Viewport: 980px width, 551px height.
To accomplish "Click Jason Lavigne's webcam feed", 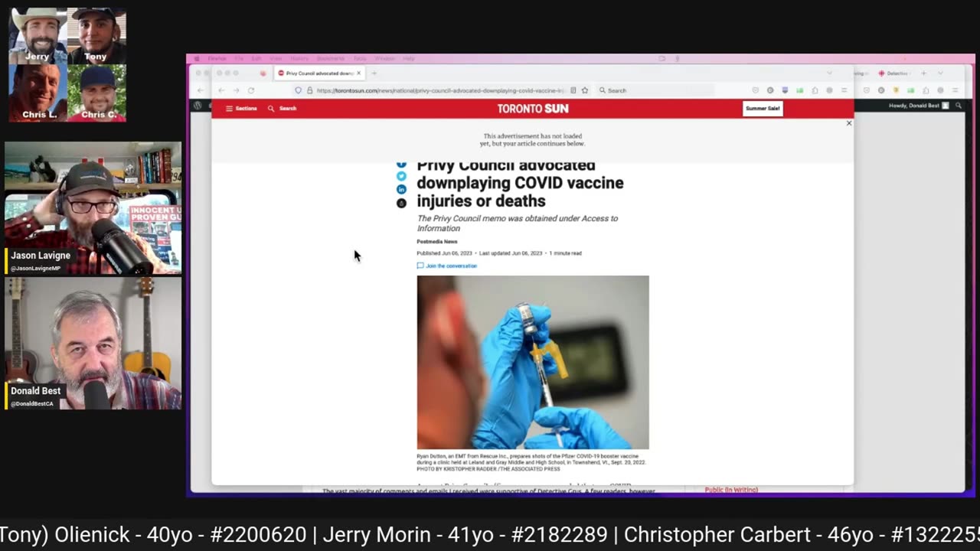I will click(93, 208).
